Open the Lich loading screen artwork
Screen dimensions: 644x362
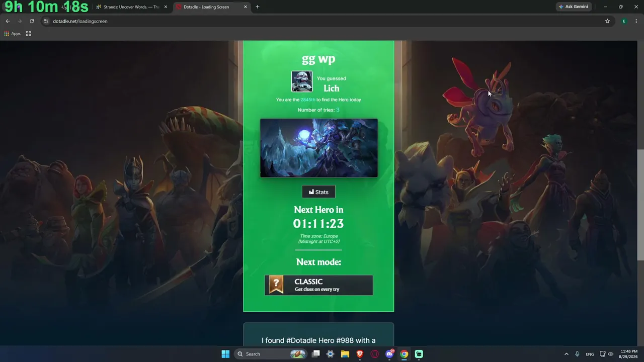[318, 148]
